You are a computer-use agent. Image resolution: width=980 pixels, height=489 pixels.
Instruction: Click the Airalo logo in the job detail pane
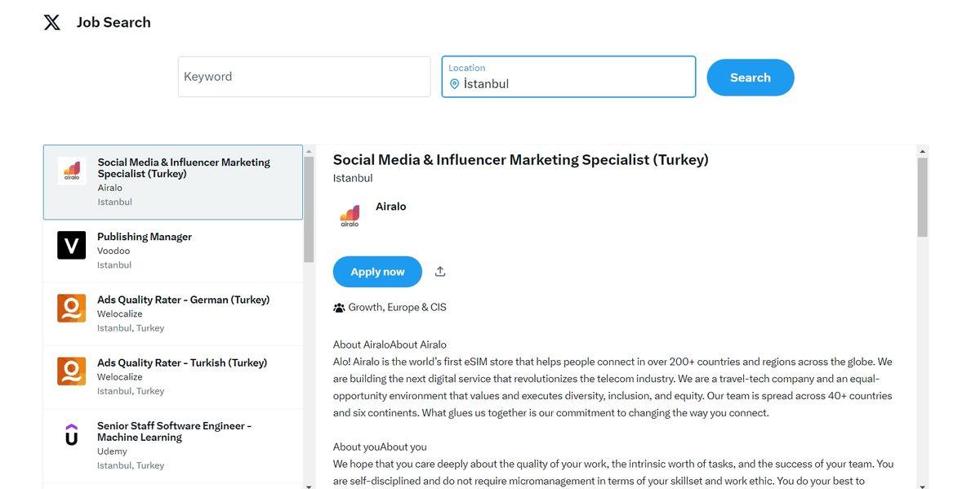pyautogui.click(x=350, y=214)
